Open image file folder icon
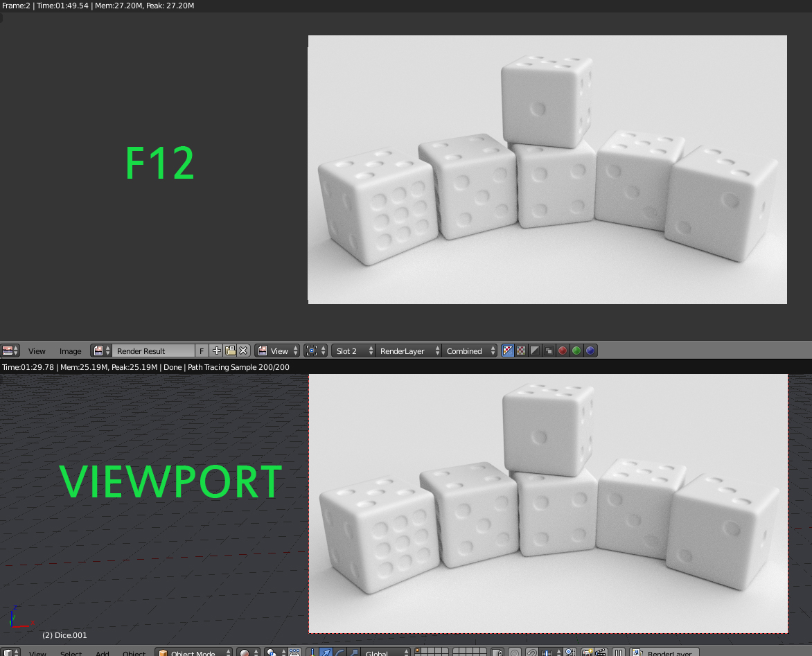 tap(231, 351)
